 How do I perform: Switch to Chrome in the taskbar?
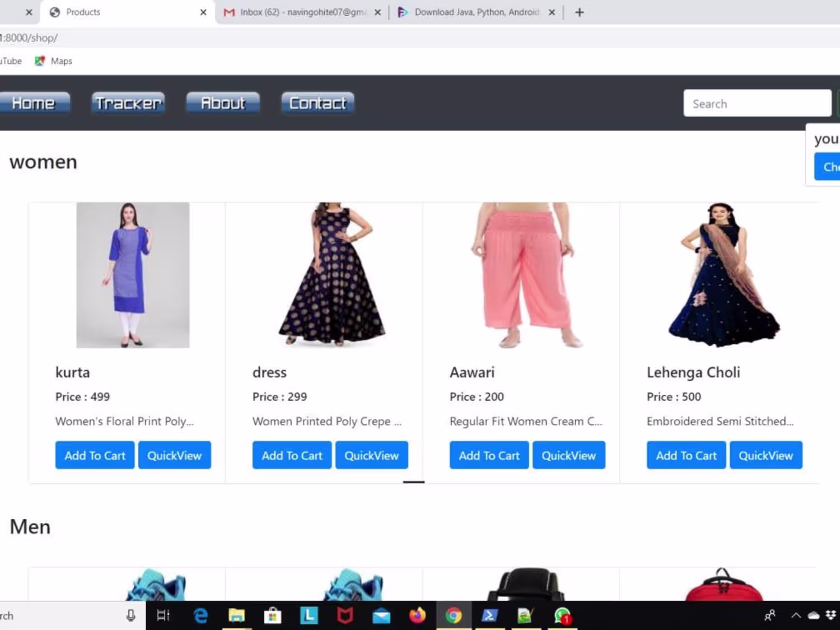(x=454, y=615)
